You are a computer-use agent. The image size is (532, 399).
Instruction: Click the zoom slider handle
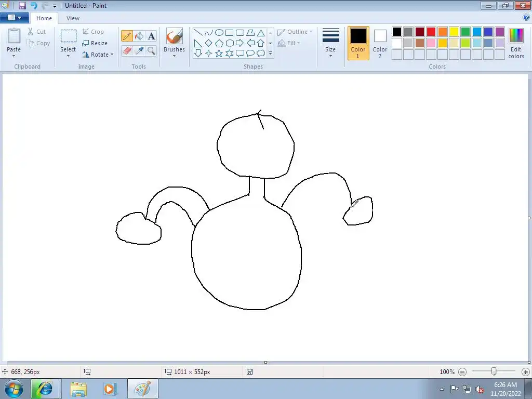point(494,371)
